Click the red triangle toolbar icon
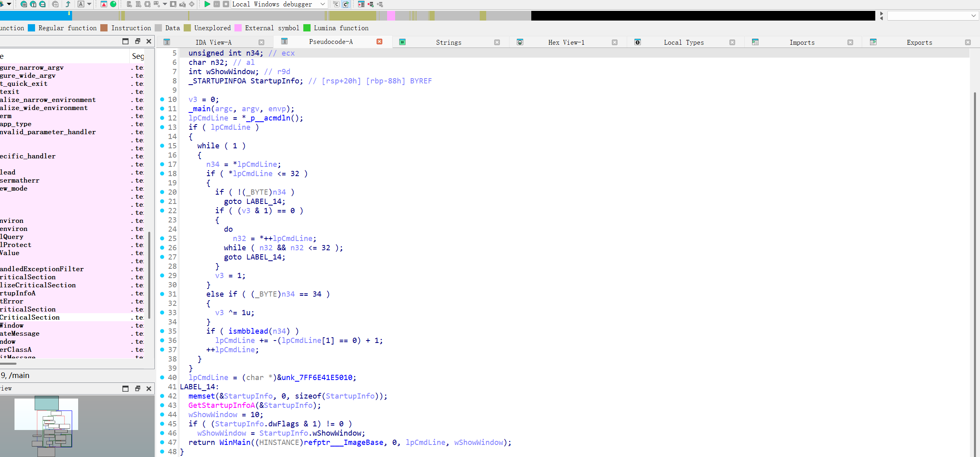This screenshot has width=980, height=457. pos(104,4)
